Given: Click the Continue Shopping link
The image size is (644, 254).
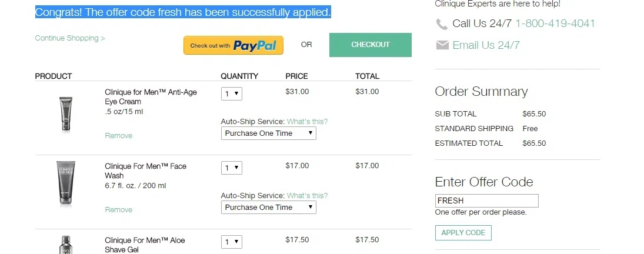Looking at the screenshot, I should [x=70, y=38].
